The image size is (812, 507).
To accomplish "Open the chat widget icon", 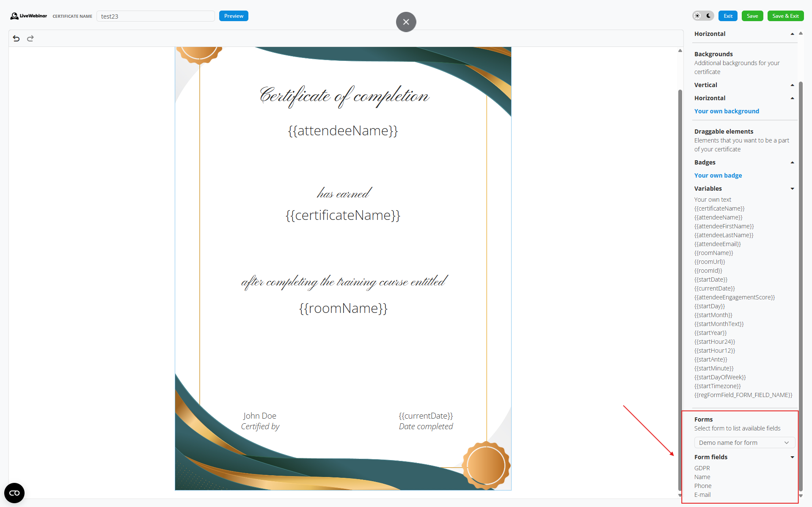I will 14,493.
